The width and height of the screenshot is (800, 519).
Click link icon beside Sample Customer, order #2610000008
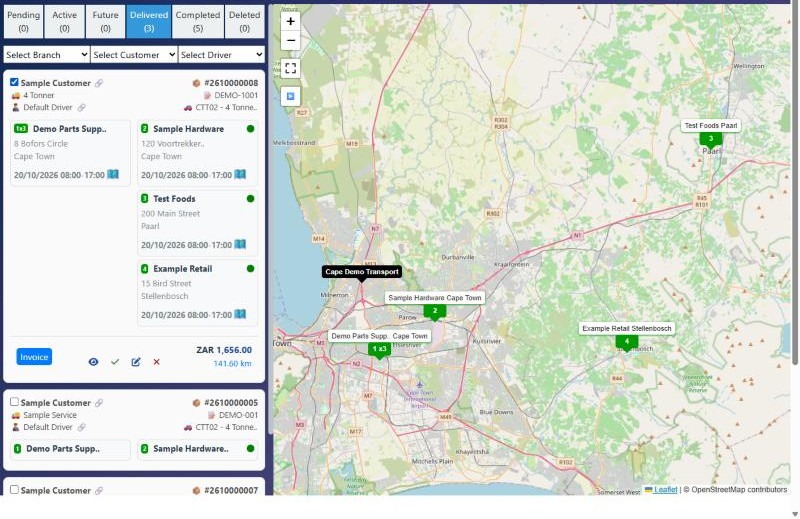click(99, 83)
